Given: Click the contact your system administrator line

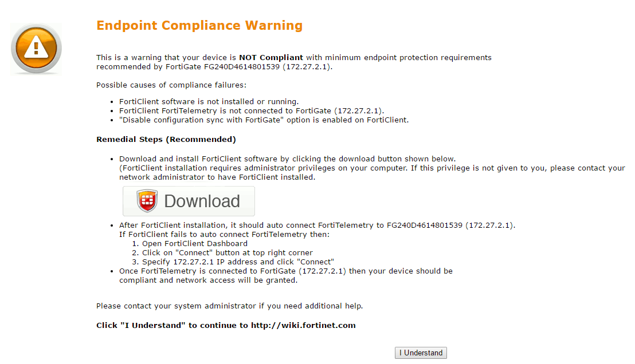Looking at the screenshot, I should pos(229,306).
